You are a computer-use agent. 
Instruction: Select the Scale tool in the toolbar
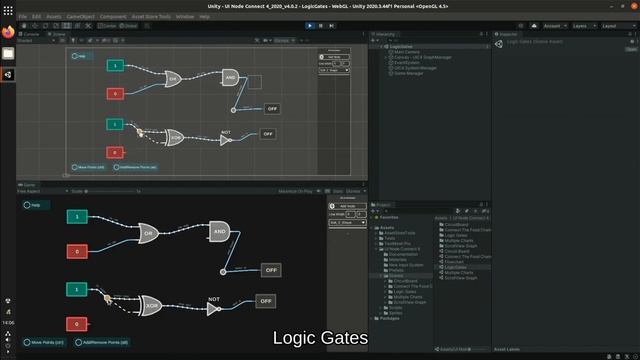[x=56, y=26]
